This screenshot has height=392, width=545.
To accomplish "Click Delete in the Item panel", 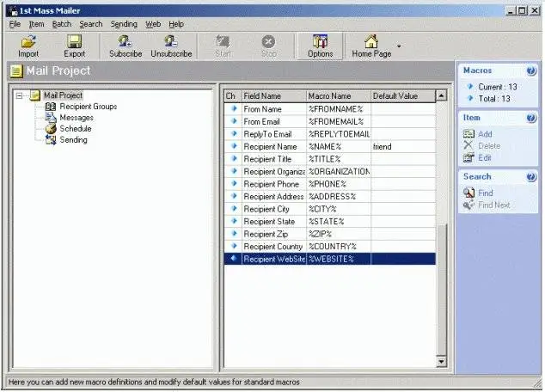I will tap(489, 146).
